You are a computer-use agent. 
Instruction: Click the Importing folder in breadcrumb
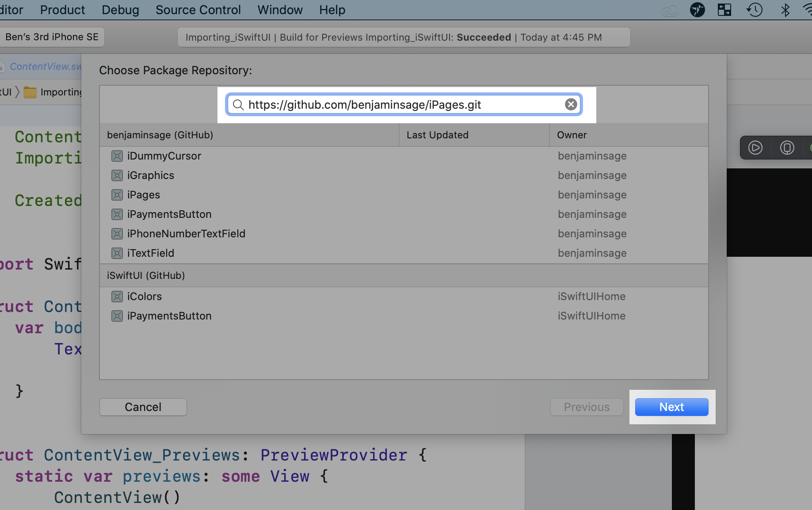(x=53, y=92)
